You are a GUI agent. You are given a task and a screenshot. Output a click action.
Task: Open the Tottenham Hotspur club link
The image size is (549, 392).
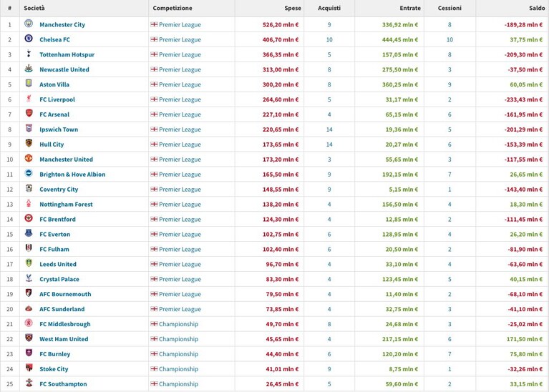(x=67, y=54)
